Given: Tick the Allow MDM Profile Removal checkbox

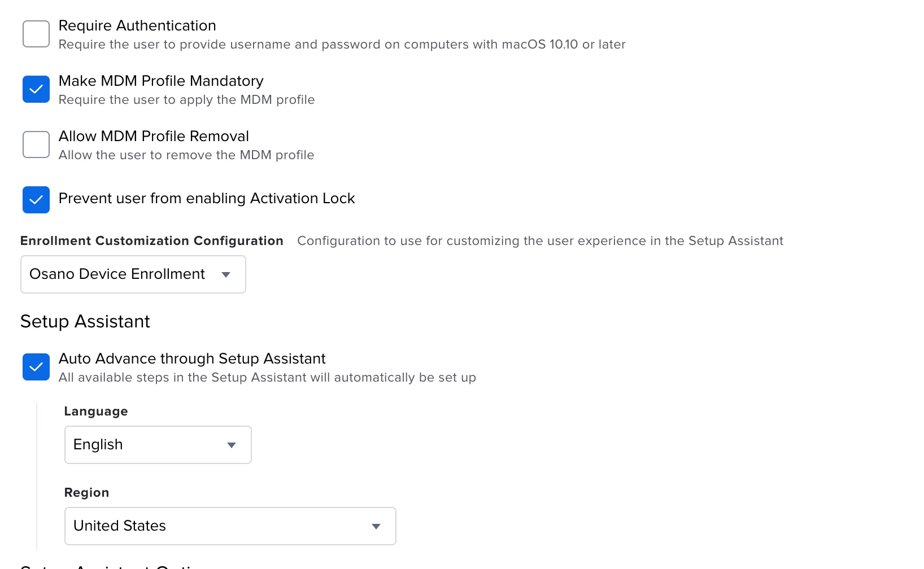Looking at the screenshot, I should [x=36, y=145].
